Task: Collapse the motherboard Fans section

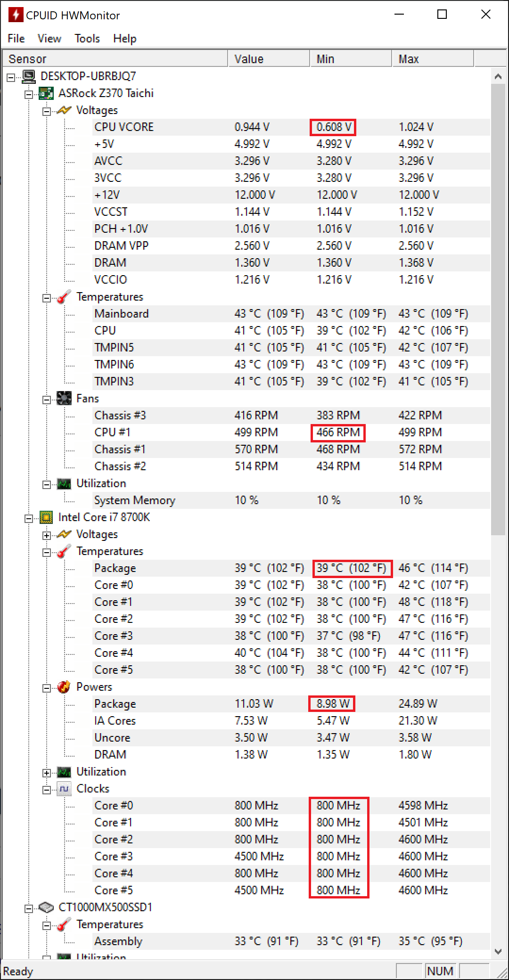Action: (x=47, y=400)
